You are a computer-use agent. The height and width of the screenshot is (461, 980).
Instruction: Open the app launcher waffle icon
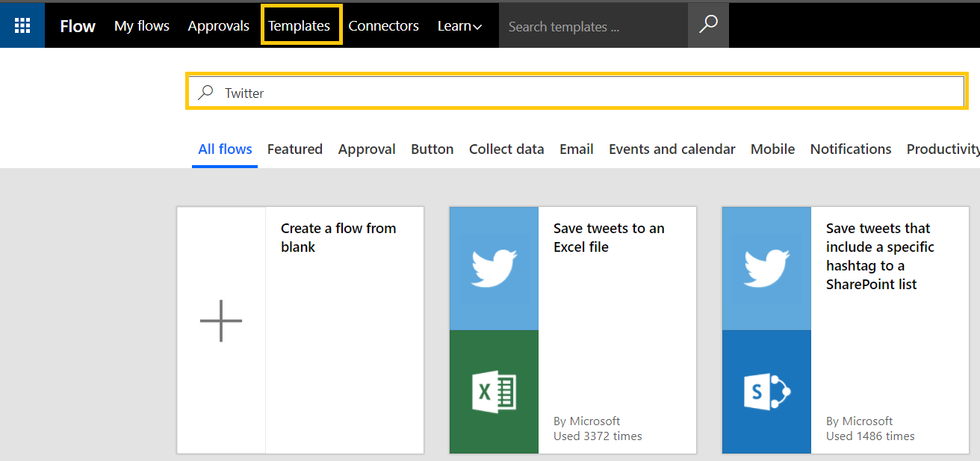tap(22, 25)
